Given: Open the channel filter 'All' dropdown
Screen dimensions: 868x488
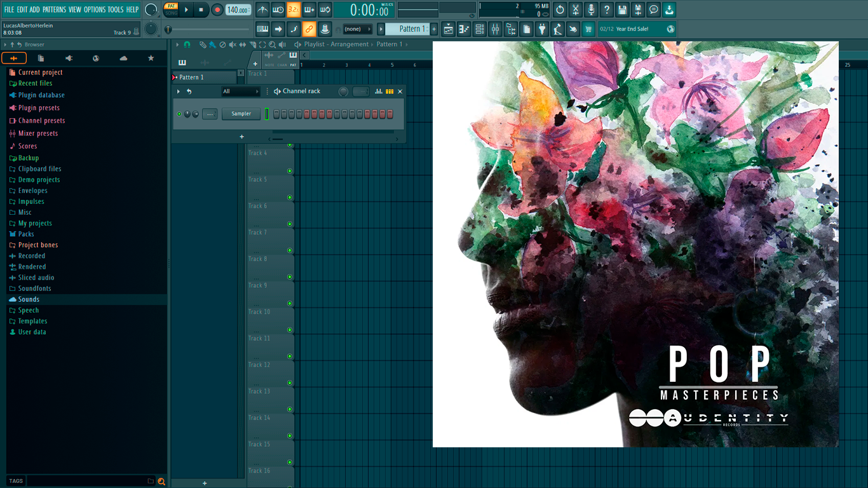Looking at the screenshot, I should click(241, 91).
